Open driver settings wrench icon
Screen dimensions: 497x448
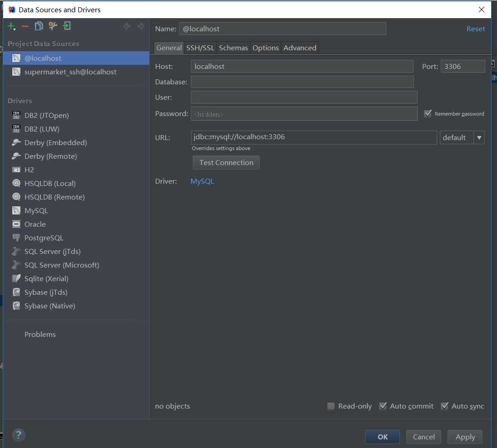(53, 26)
